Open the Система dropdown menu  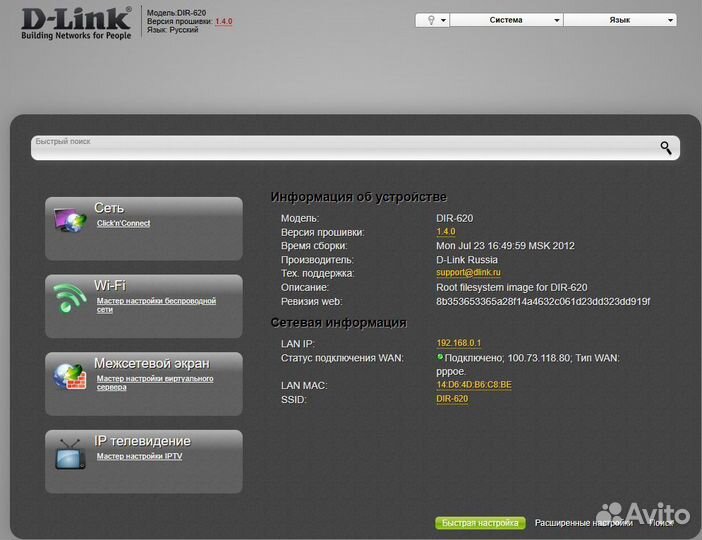(506, 20)
